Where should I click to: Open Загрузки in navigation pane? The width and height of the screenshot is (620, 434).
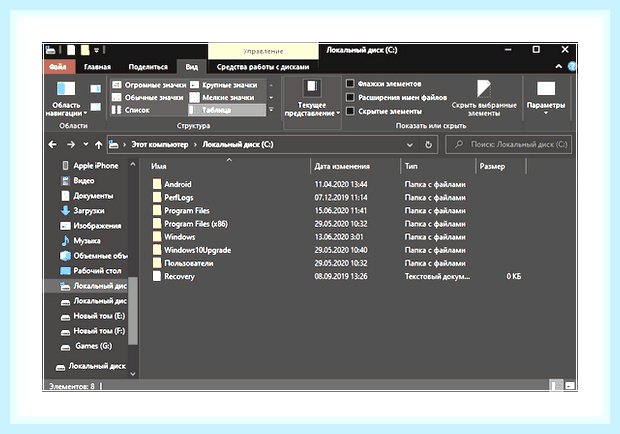(x=83, y=211)
